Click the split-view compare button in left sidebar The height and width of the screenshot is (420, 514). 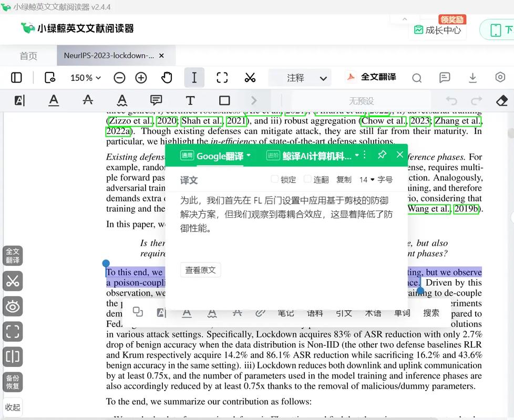click(x=13, y=357)
